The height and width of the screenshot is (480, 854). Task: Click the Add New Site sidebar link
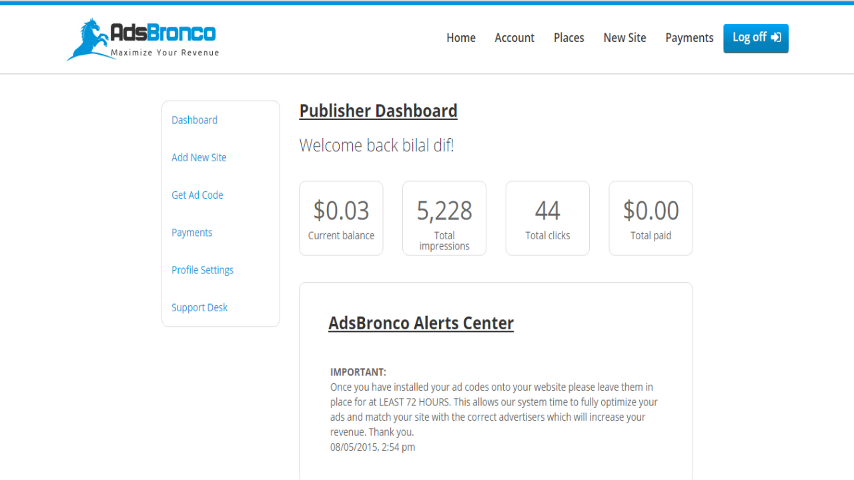click(199, 157)
